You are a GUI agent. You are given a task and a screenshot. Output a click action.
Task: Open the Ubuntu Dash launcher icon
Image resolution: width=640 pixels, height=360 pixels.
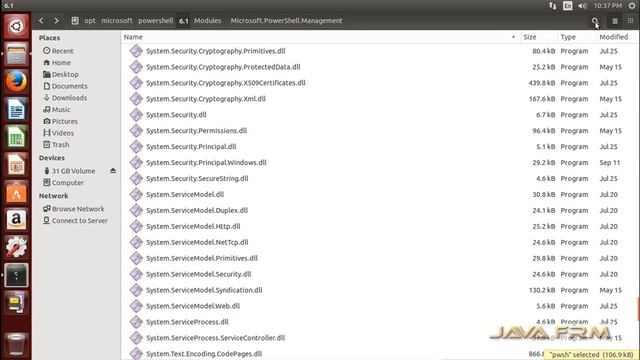[x=16, y=27]
